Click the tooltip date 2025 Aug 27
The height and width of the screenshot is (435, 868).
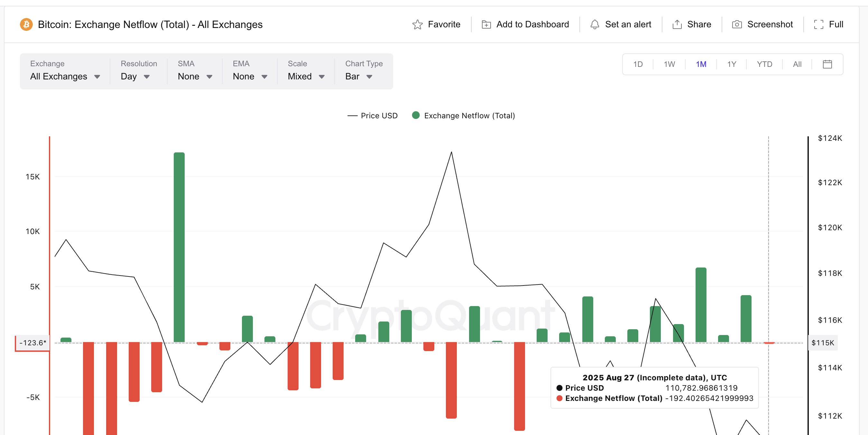[x=608, y=377]
